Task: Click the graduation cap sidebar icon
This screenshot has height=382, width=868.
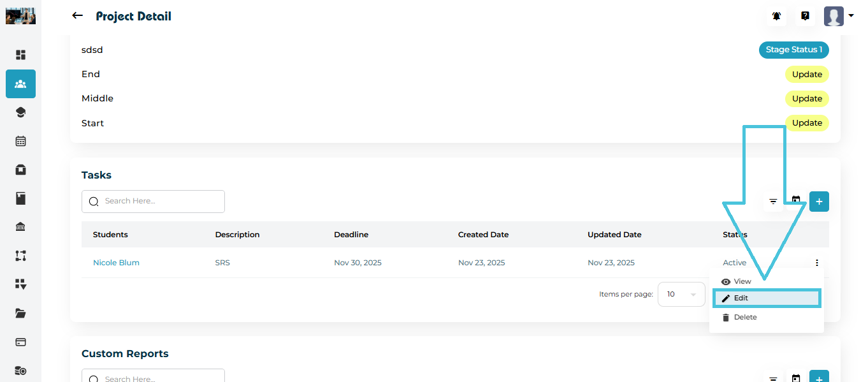Action: click(x=20, y=112)
